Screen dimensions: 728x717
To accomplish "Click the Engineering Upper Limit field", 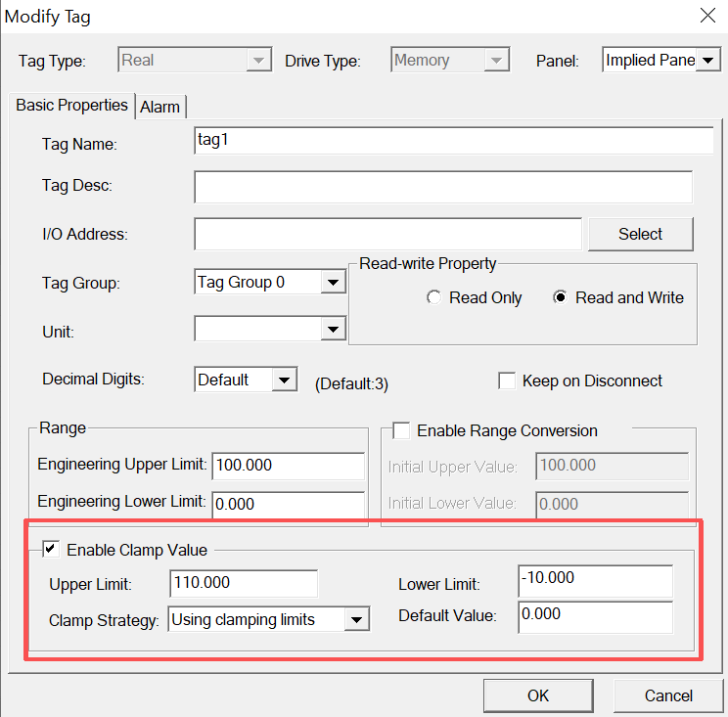I will pos(287,466).
